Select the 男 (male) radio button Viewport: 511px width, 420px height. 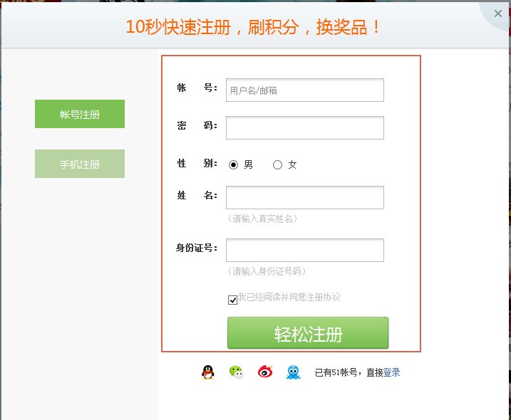tap(233, 164)
